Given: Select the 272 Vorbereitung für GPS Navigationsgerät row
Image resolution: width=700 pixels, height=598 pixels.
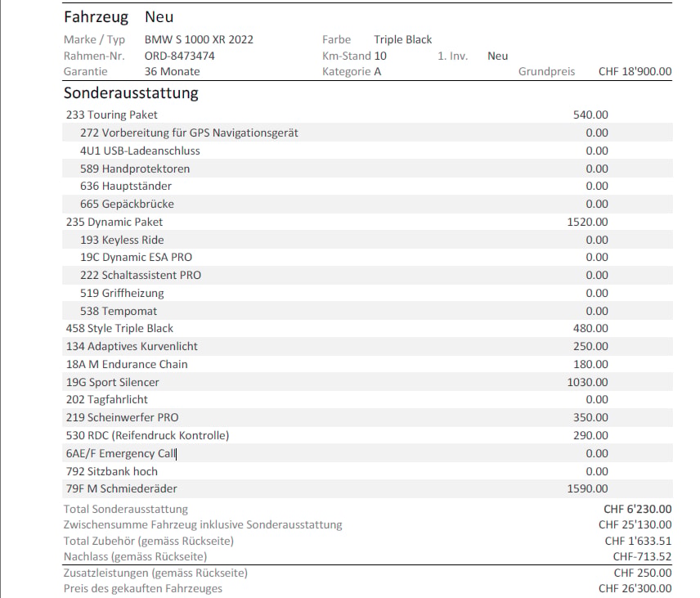Looking at the screenshot, I should [367, 133].
